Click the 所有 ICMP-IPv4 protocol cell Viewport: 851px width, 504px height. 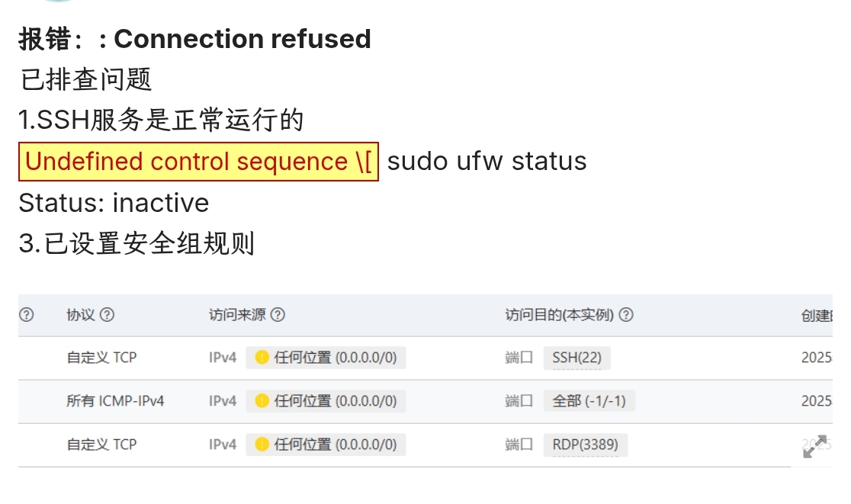tap(115, 401)
